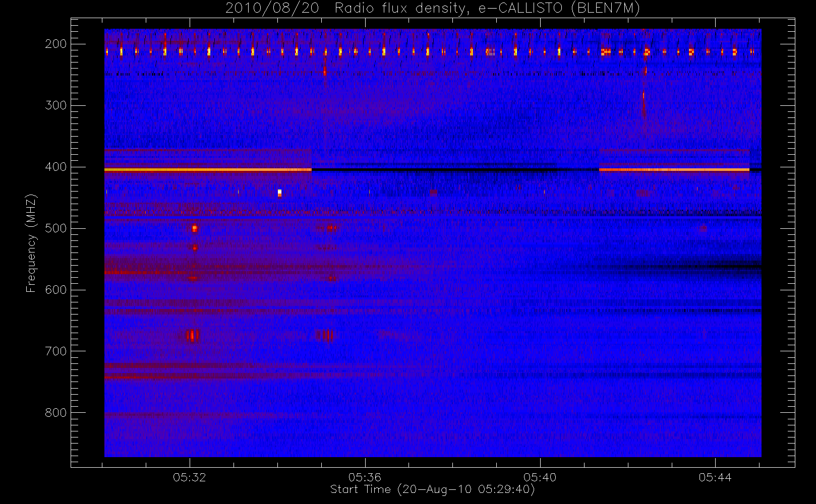Click the 700 frequency tick label
This screenshot has height=504, width=816.
tap(55, 351)
